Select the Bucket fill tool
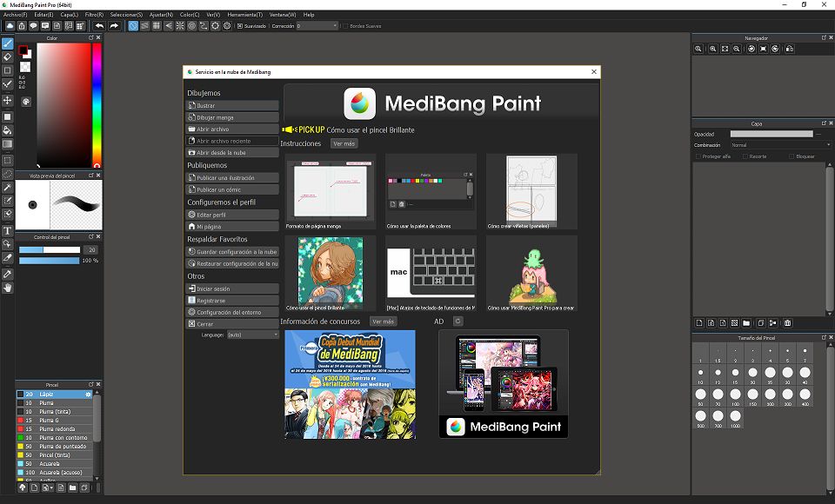This screenshot has height=504, width=835. coord(8,130)
